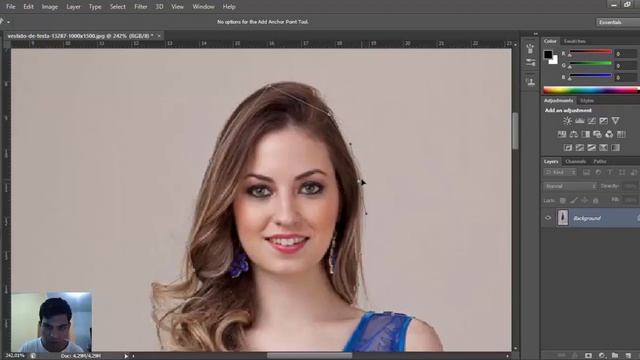
Task: Add an Exposure adjustment
Action: tap(603, 120)
